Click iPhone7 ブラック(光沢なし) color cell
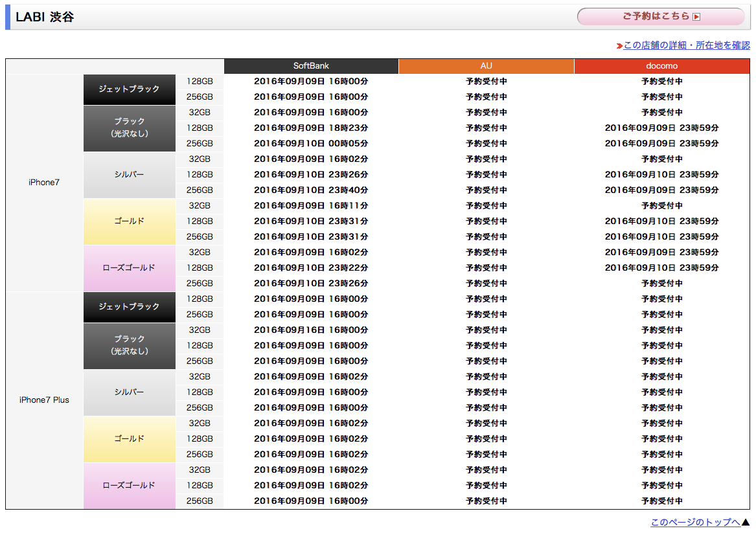Viewport: 756px width, 533px height. point(129,128)
